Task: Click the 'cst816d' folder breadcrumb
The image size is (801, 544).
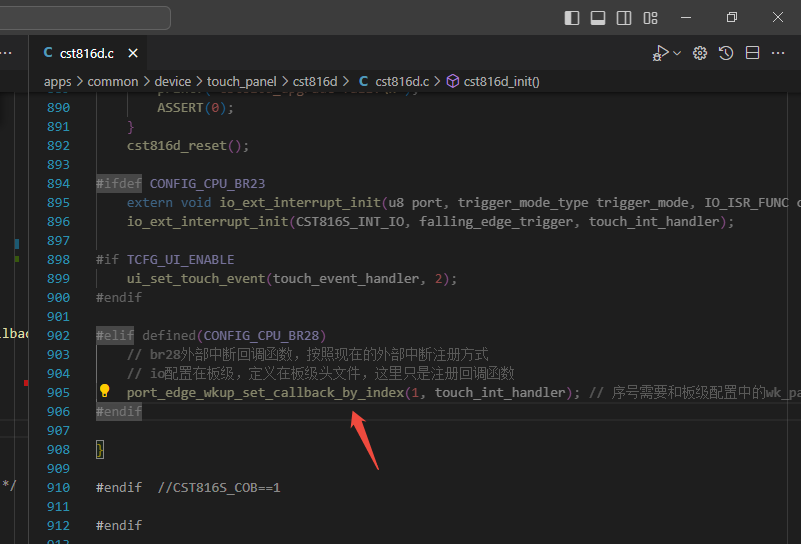Action: 315,82
